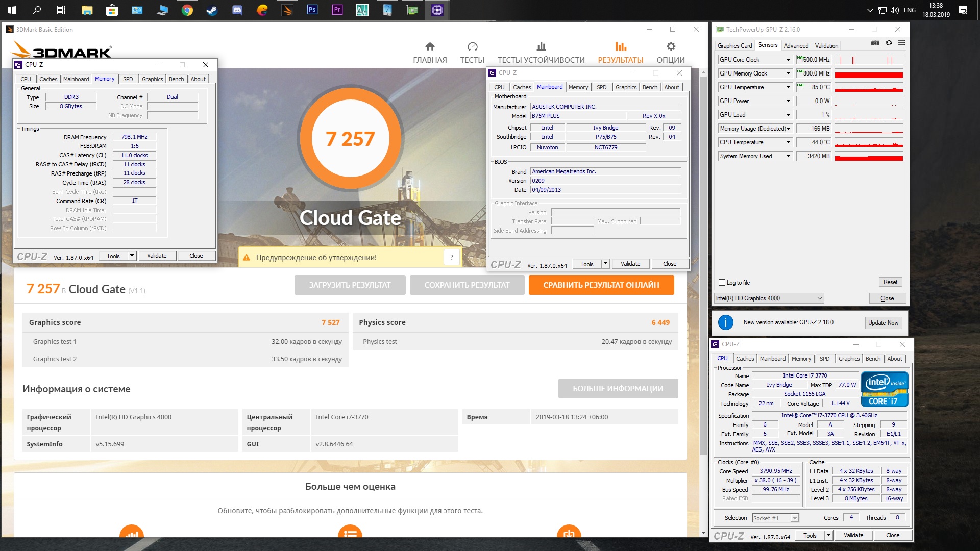The image size is (980, 551).
Task: Click the orange chart icon below upgrade text
Action: tap(132, 532)
